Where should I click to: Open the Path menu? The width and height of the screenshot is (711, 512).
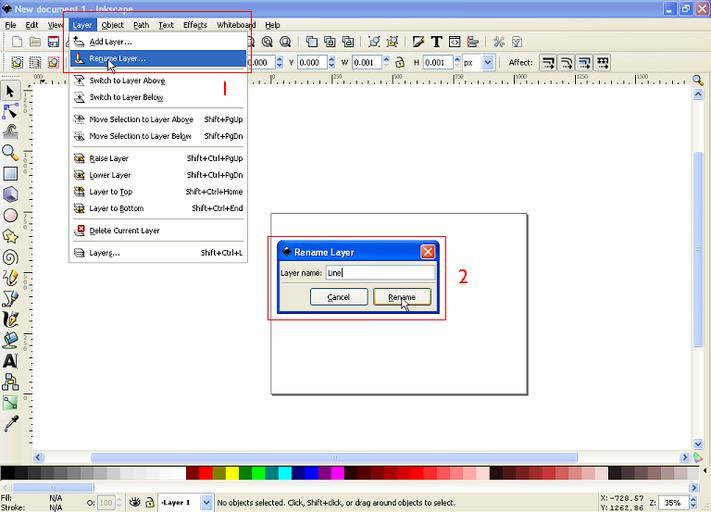(141, 25)
